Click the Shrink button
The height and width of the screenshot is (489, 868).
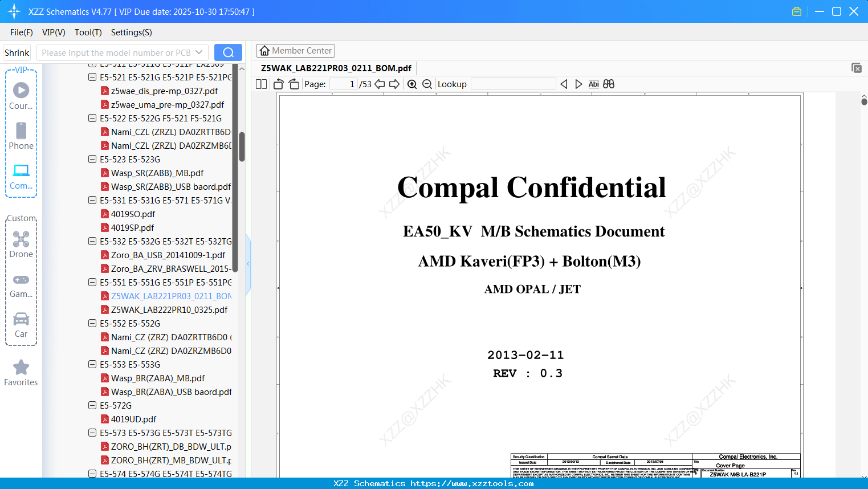tap(17, 52)
